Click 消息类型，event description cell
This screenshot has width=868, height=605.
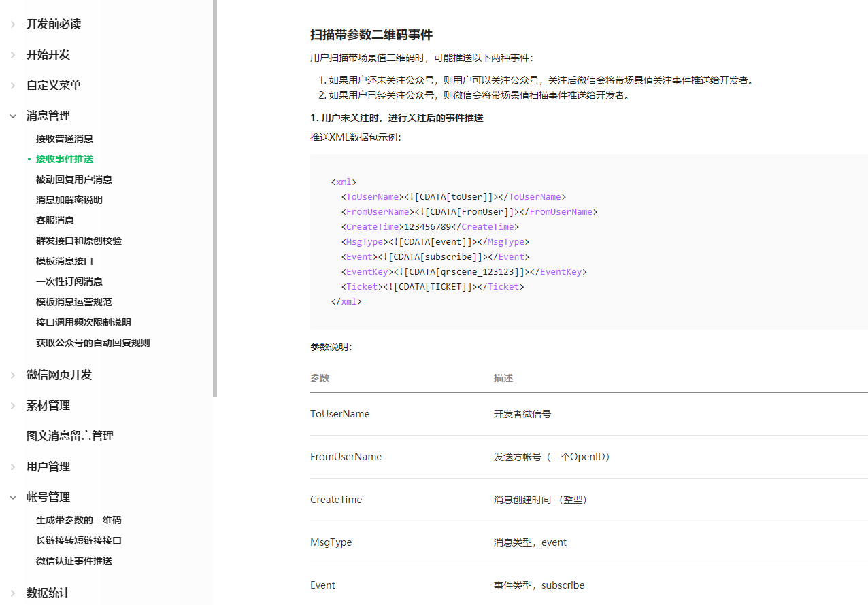click(531, 542)
